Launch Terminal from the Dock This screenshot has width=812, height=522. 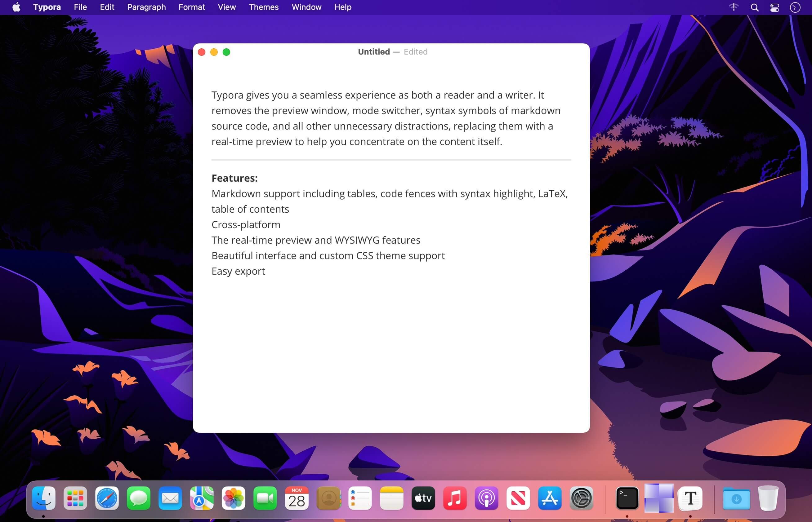click(627, 498)
